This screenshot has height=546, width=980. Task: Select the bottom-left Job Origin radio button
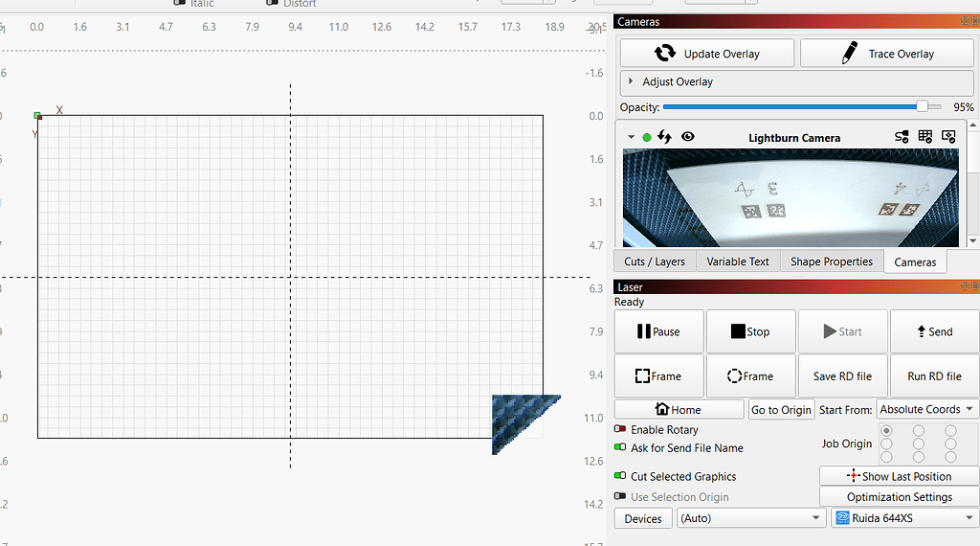point(886,457)
